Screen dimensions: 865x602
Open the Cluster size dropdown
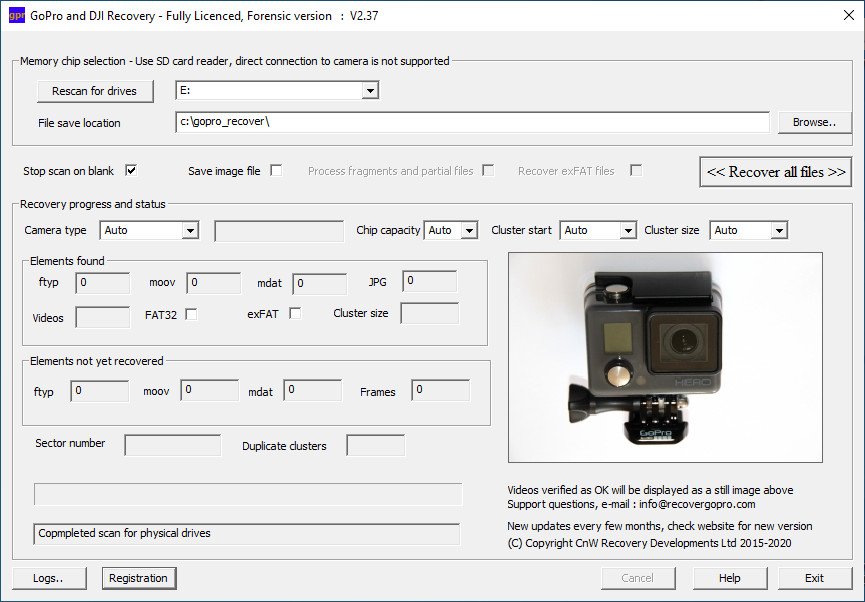pyautogui.click(x=778, y=230)
